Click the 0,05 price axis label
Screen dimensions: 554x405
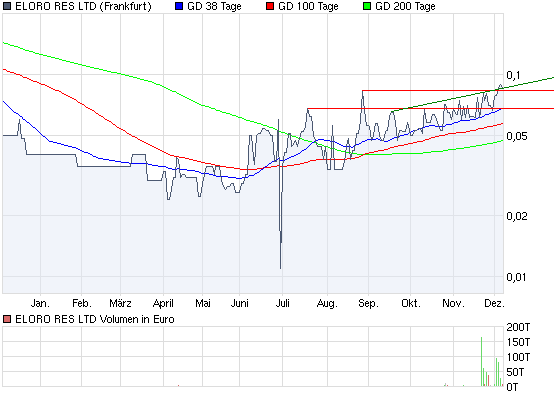click(x=517, y=136)
